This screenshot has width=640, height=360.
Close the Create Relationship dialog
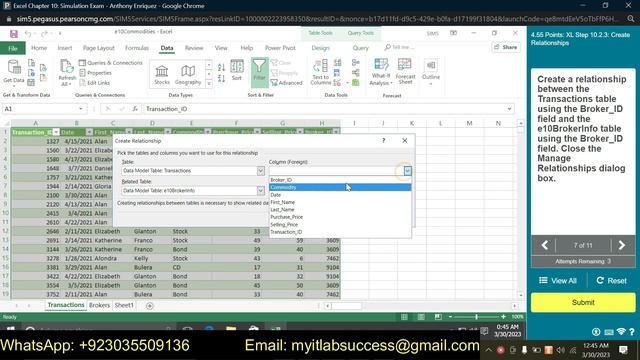pos(404,140)
